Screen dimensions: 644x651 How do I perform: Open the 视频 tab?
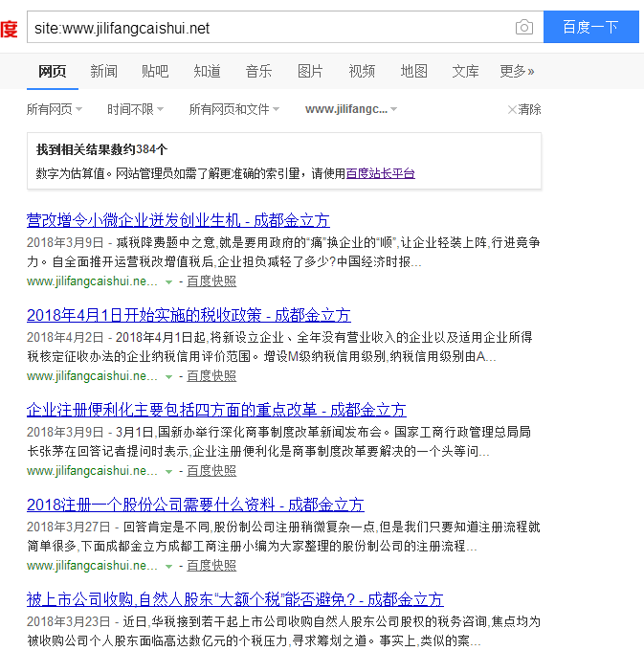tap(362, 71)
